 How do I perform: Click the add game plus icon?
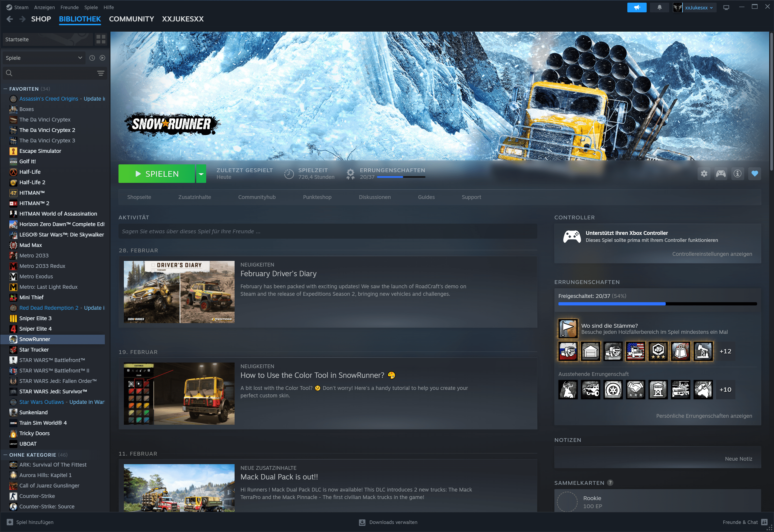point(10,522)
